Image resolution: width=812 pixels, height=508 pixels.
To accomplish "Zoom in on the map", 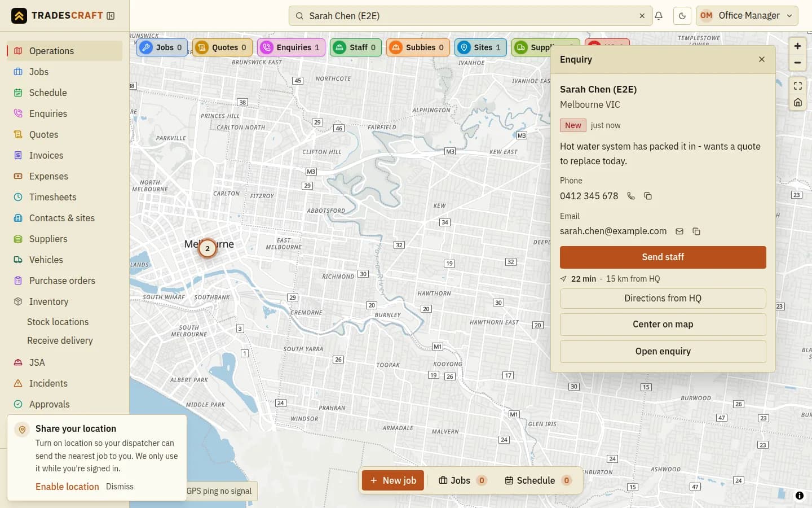I will pos(797,46).
